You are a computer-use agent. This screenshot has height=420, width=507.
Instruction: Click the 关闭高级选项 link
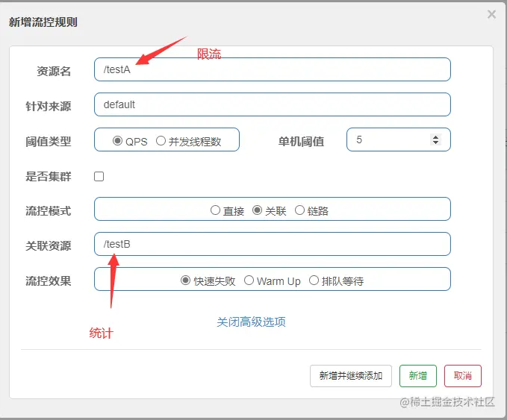click(x=251, y=322)
